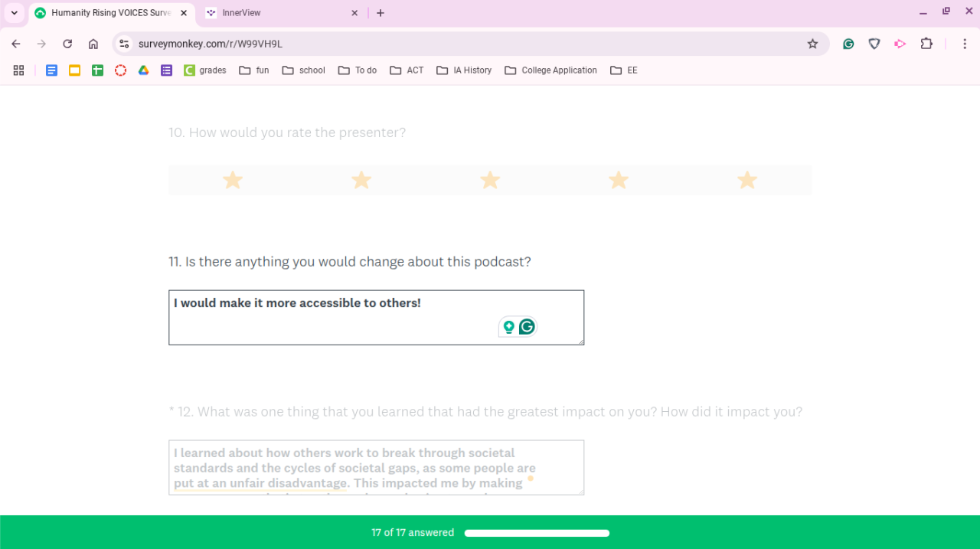Select the first star rating for the presenter
980x549 pixels.
tap(233, 180)
